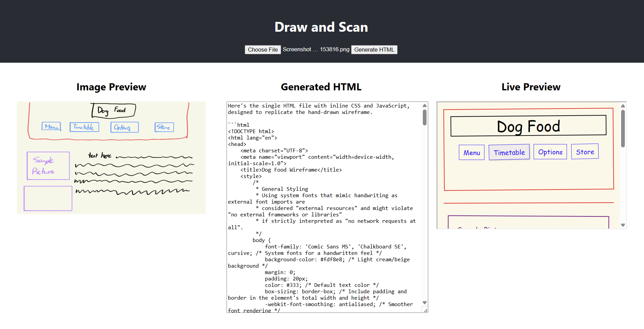
Task: Click the Dog Food title in Live Preview
Action: (529, 126)
